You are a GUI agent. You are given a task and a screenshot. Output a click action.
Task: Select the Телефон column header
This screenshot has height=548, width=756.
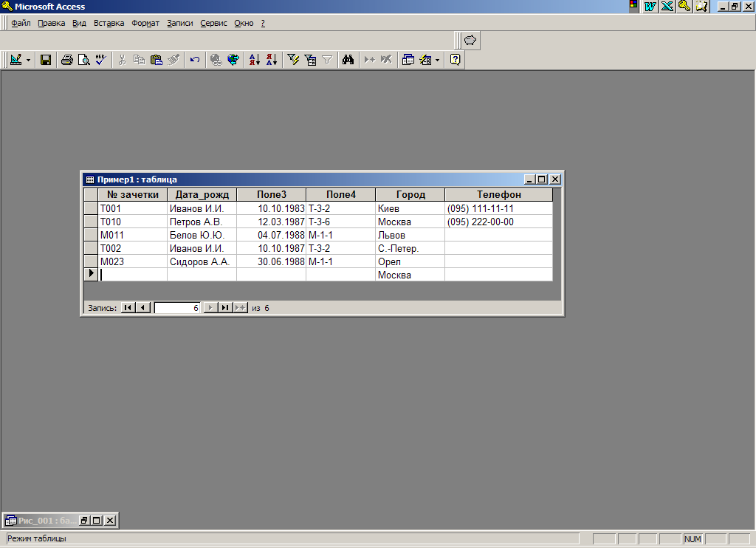pos(499,194)
